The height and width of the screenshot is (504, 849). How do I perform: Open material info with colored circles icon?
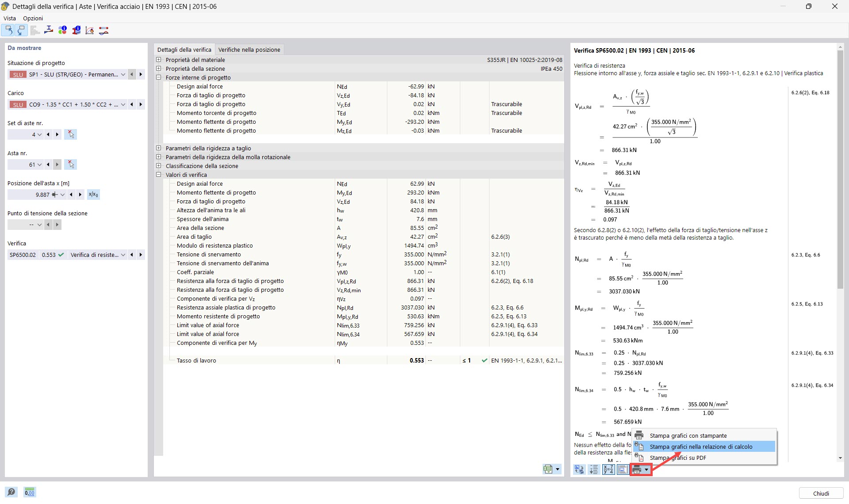62,30
